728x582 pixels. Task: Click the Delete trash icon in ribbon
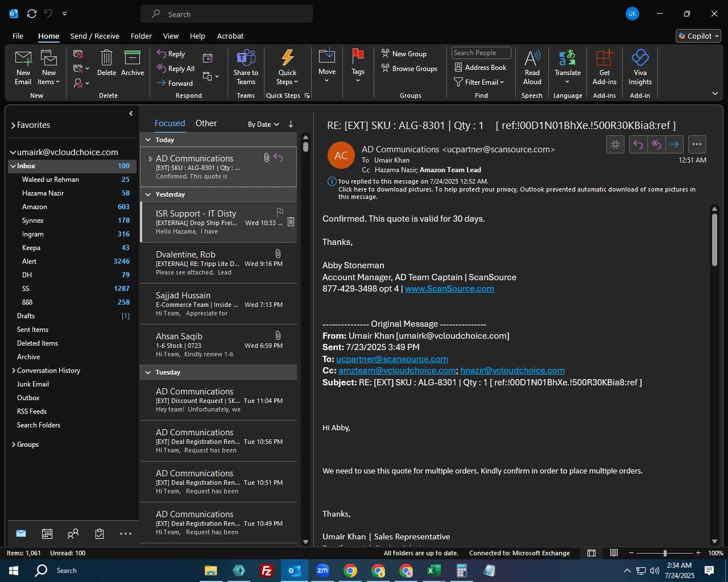(x=106, y=63)
